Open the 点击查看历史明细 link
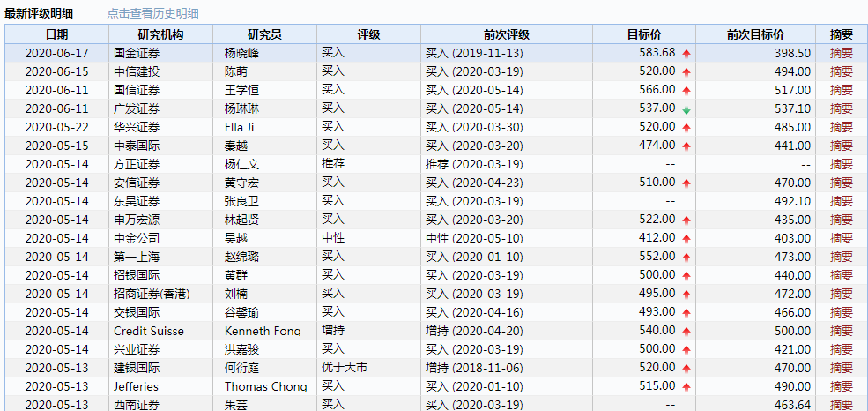 pyautogui.click(x=152, y=14)
